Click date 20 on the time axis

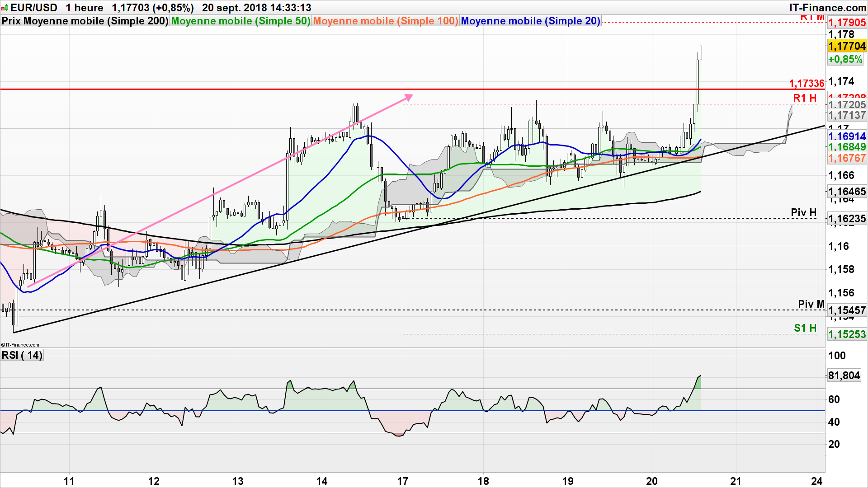(x=652, y=481)
